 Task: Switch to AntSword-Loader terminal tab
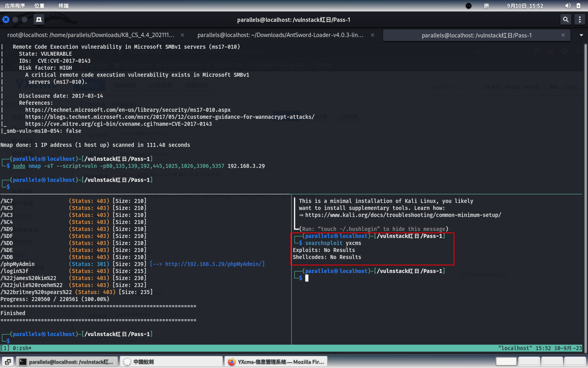280,35
